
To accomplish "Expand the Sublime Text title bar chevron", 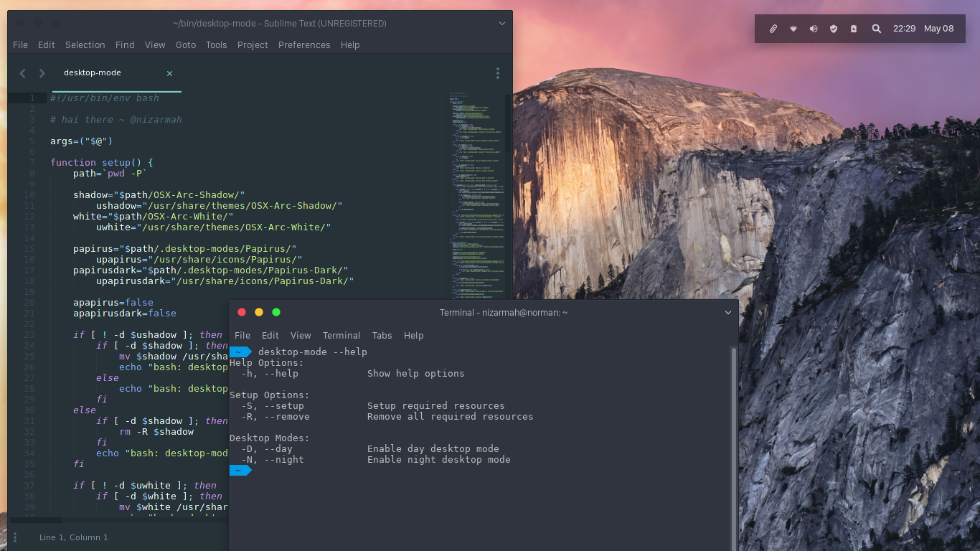I will (502, 24).
